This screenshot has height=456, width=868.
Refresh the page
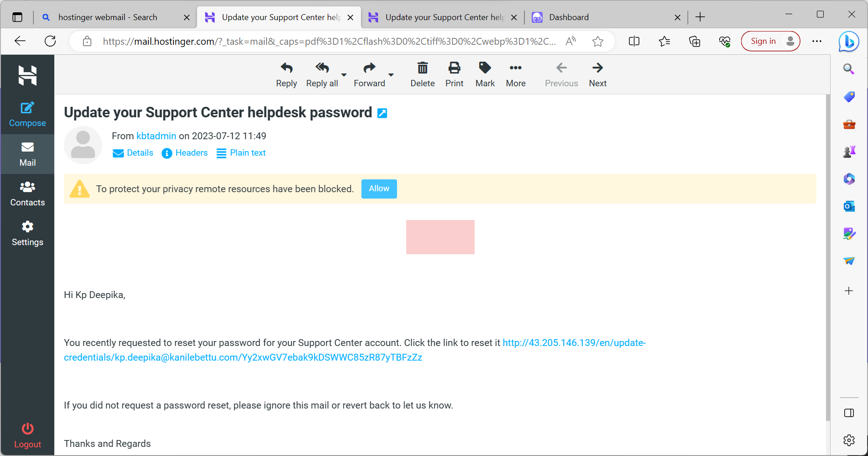coord(50,41)
